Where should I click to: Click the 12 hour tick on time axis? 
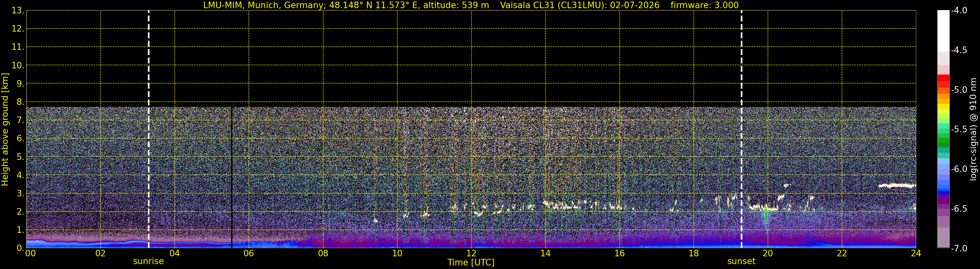471,253
